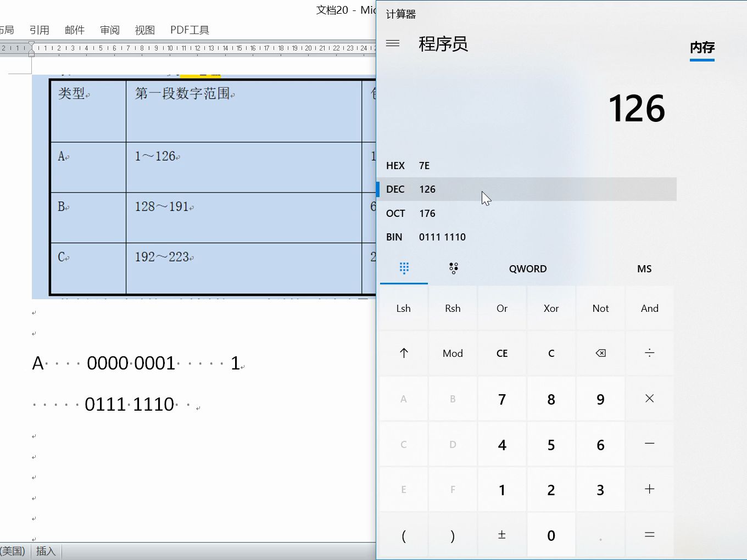Click the open parenthesis key
The image size is (747, 560).
coord(404,535)
